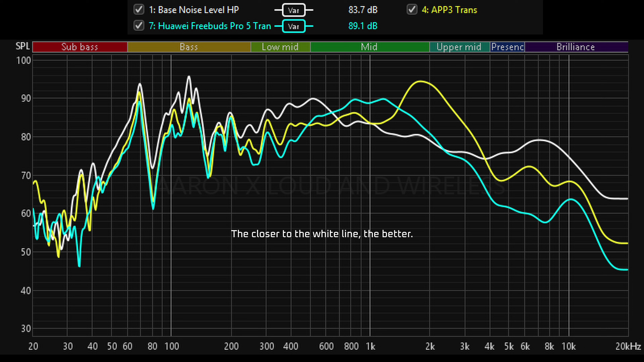
Task: Click the Presence frequency band
Action: [508, 47]
